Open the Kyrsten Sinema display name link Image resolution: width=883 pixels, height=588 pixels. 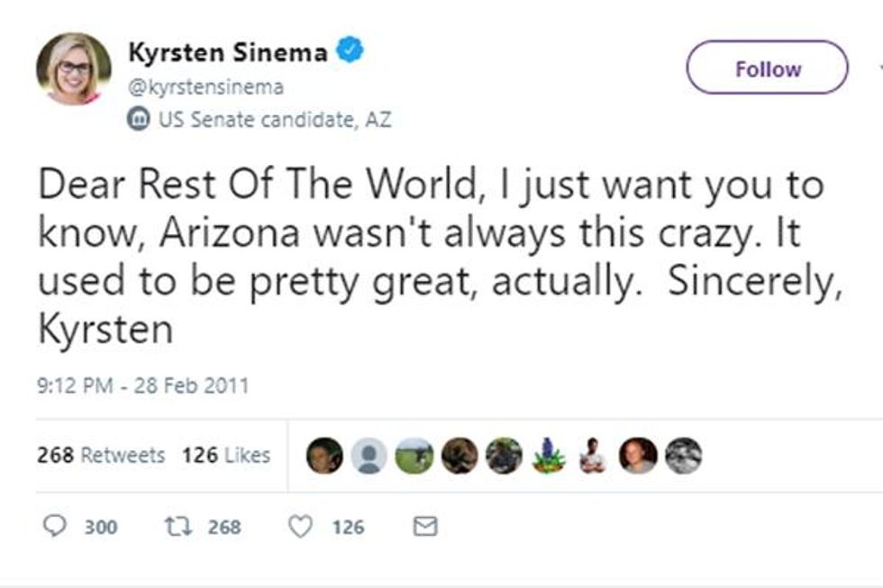click(x=228, y=52)
